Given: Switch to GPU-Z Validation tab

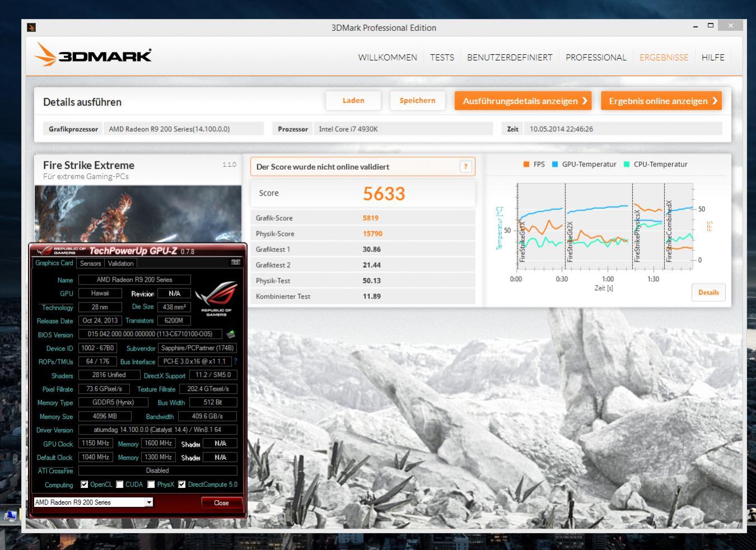Looking at the screenshot, I should [x=121, y=263].
